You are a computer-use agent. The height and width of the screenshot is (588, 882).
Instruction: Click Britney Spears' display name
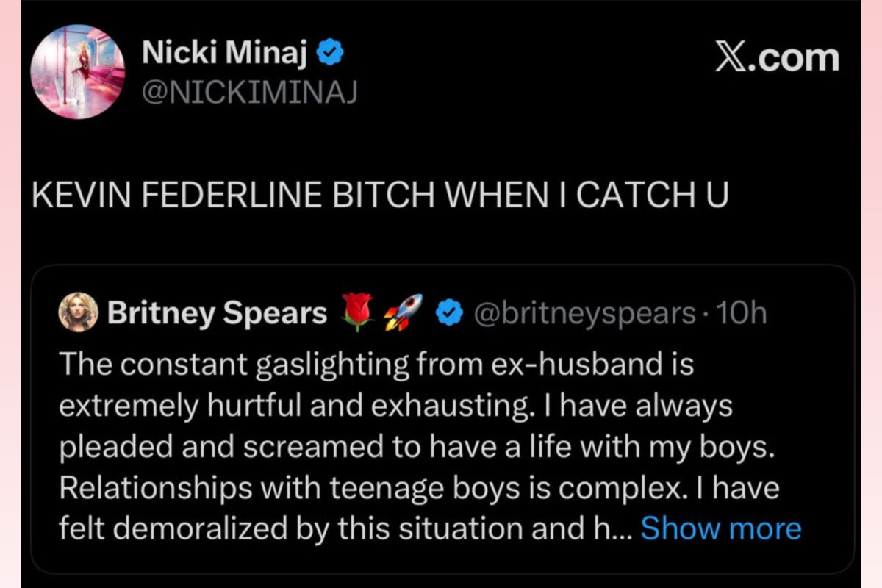(x=218, y=311)
